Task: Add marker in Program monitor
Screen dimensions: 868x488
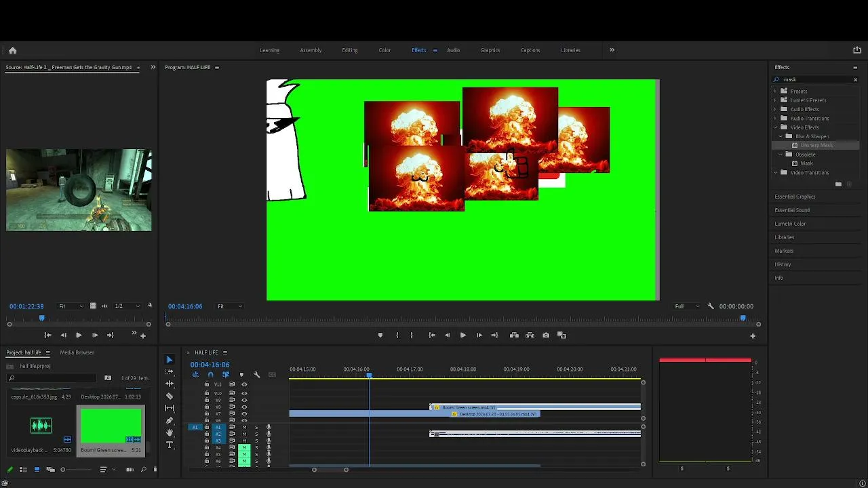Action: (380, 335)
